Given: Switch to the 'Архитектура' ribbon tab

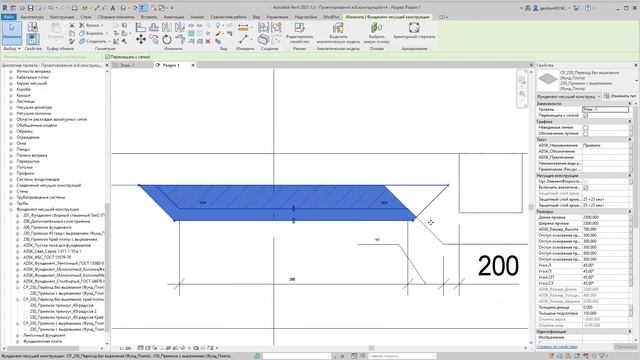Looking at the screenshot, I should (x=32, y=17).
